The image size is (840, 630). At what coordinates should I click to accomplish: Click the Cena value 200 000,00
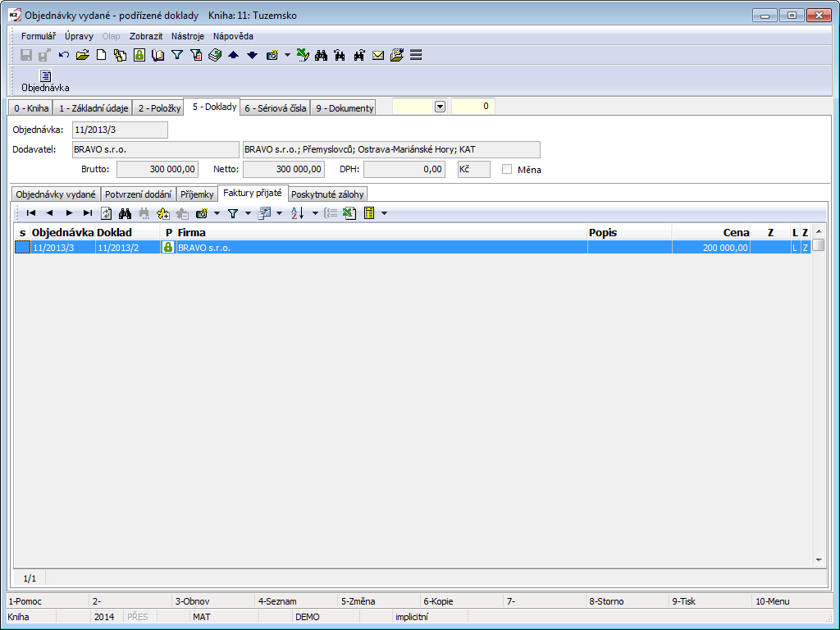725,248
